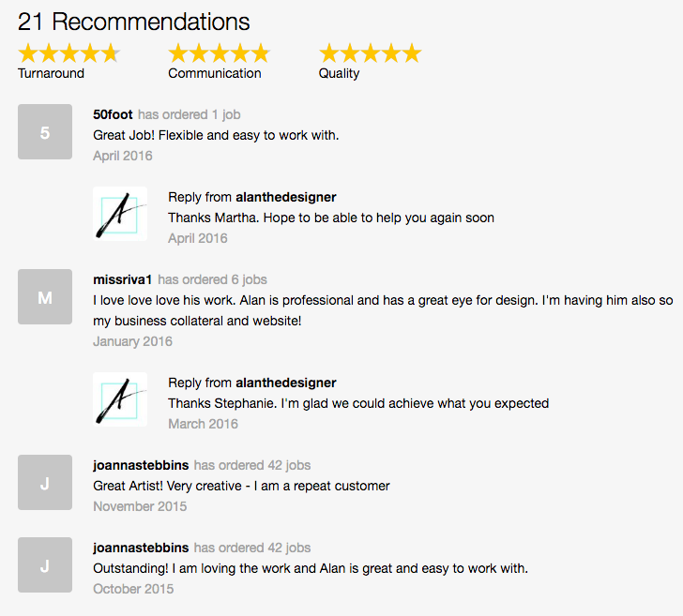The image size is (683, 616).
Task: Click the Quality label
Action: pos(339,73)
